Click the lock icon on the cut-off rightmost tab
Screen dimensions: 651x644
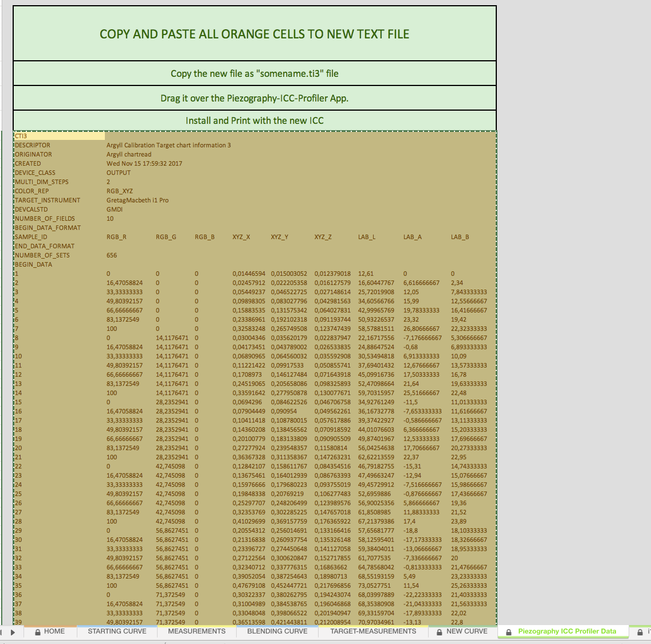(x=640, y=632)
